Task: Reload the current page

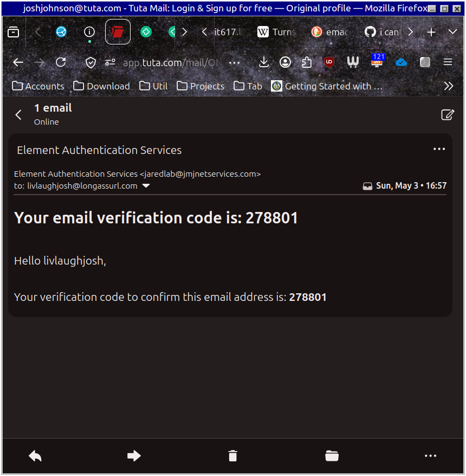Action: (x=61, y=62)
